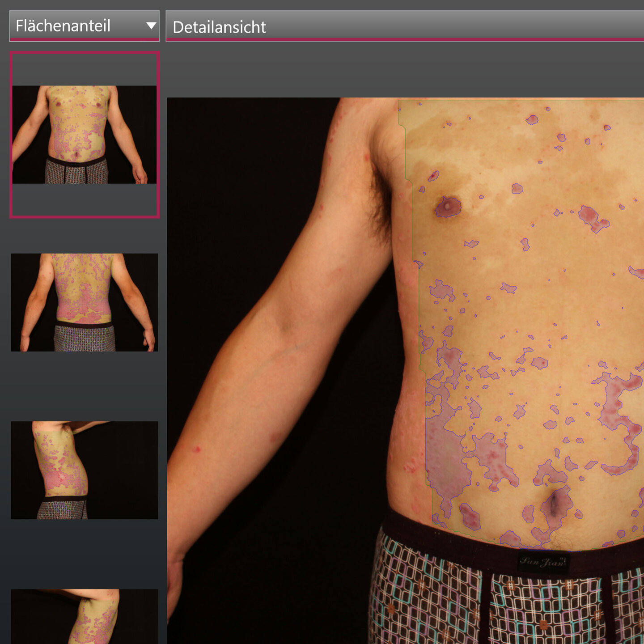Viewport: 644px width, 644px height.
Task: Click the outlined lesion around the nipple
Action: 448,207
